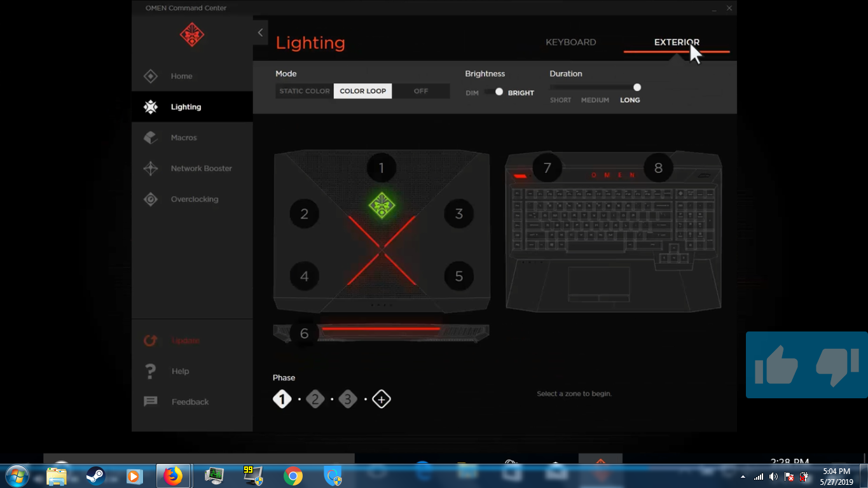868x488 pixels.
Task: Select the Lighting section in the sidebar
Action: (x=192, y=107)
